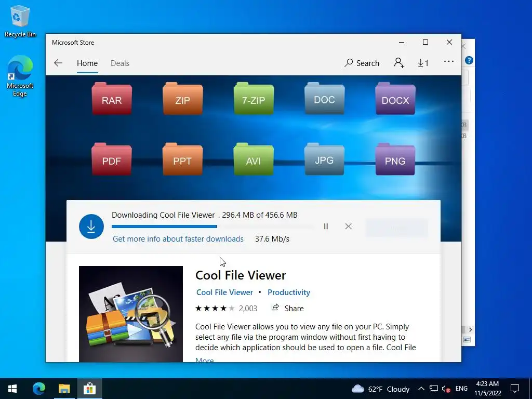Click the download progress bar
The width and height of the screenshot is (532, 399).
pos(212,227)
